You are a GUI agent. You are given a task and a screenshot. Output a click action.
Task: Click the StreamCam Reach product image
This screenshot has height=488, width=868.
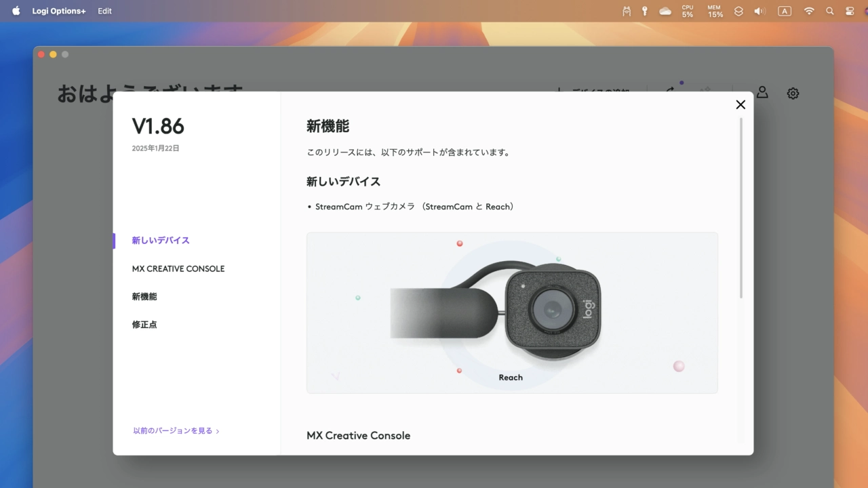(512, 313)
